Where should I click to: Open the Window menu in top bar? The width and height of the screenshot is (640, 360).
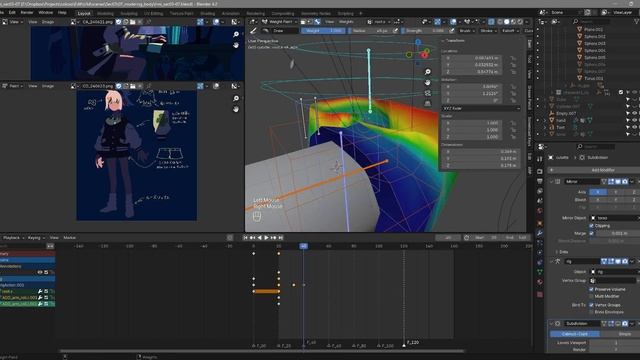pos(45,13)
